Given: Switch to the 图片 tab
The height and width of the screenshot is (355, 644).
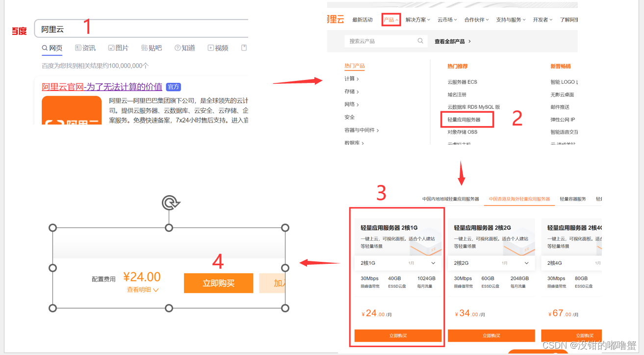Looking at the screenshot, I should pos(118,48).
